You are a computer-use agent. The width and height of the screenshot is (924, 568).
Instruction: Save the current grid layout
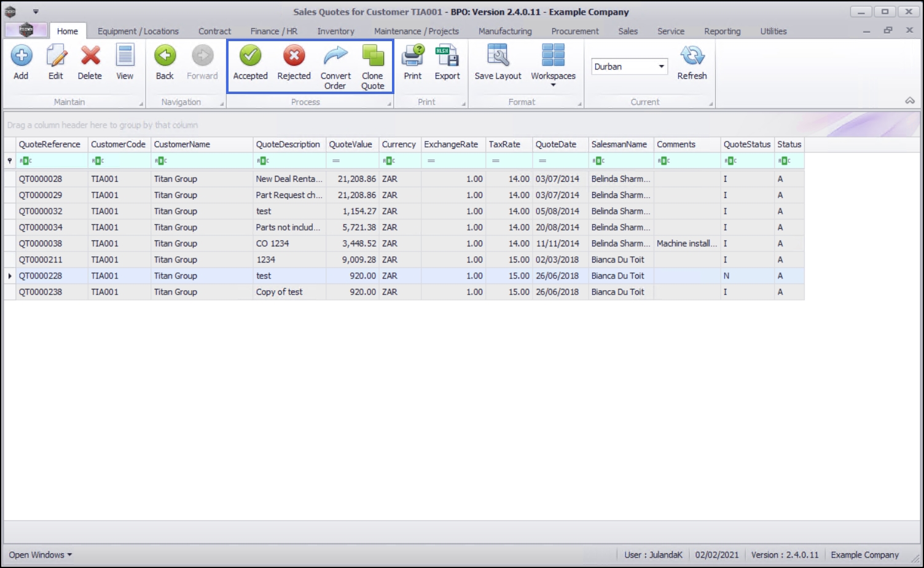498,63
